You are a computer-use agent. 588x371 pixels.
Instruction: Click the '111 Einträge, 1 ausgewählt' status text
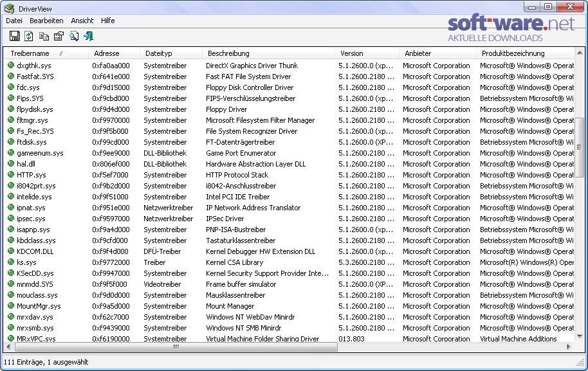(46, 362)
